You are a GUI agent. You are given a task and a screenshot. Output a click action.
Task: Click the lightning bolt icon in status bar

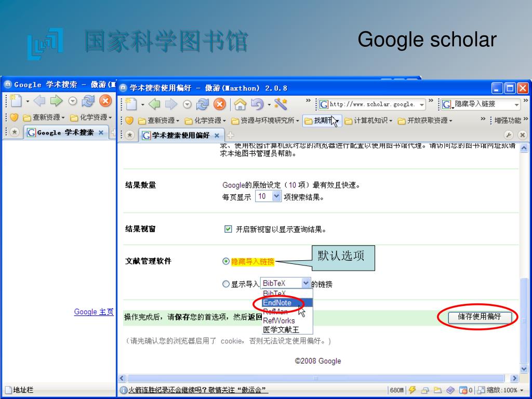point(412,390)
